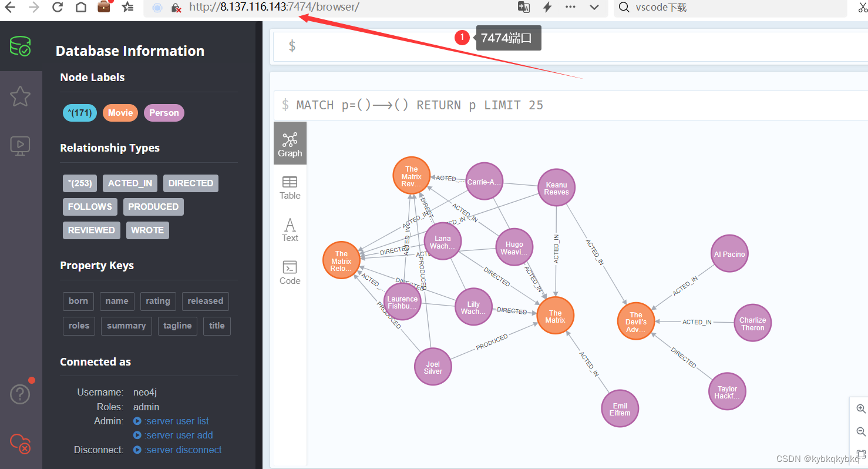This screenshot has height=469, width=868.
Task: Toggle the FOLLOWS relationship type filter
Action: coord(89,206)
